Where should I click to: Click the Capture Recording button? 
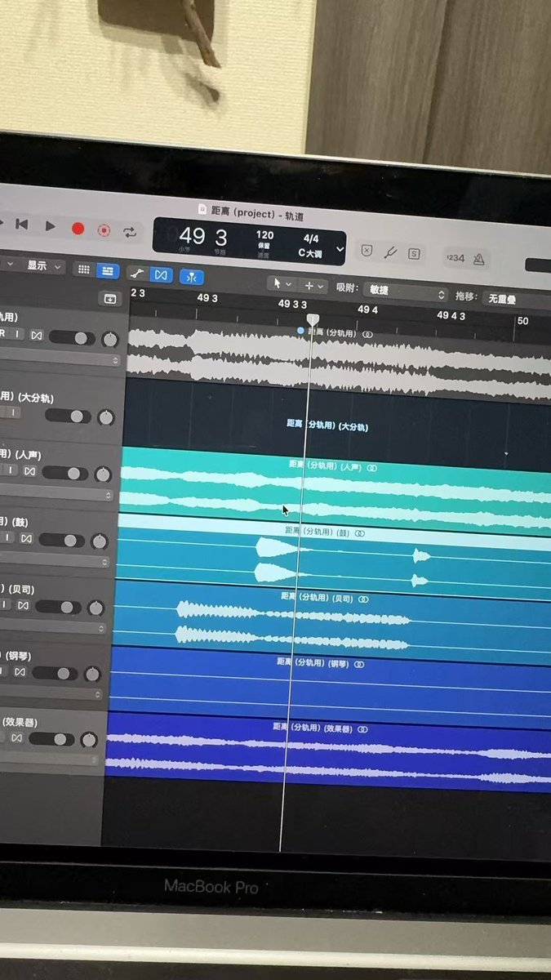tap(104, 231)
